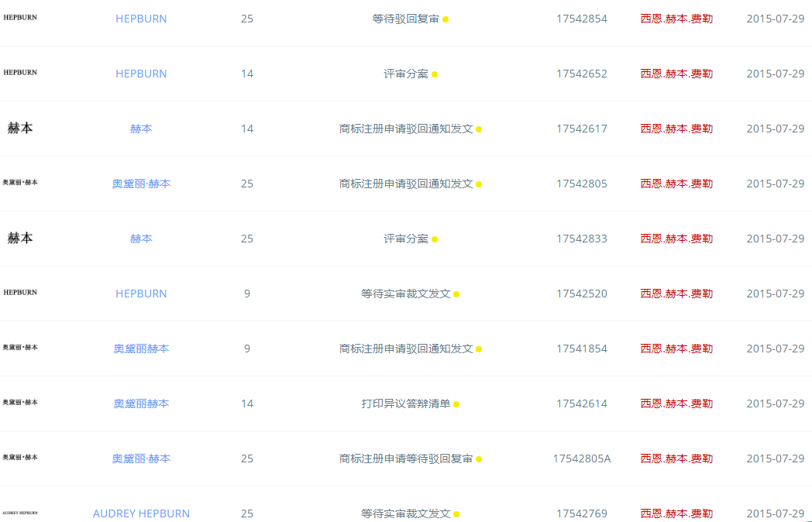View the AUDREY HEPBURN logo thumbnail
Viewport: 812px width, 522px height.
20,513
